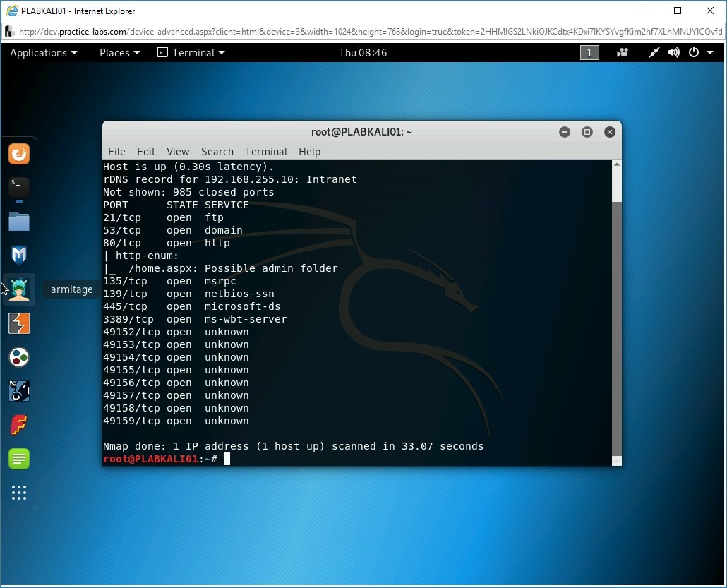The width and height of the screenshot is (727, 588).
Task: Open the Terminal app menu in top bar
Action: point(191,53)
